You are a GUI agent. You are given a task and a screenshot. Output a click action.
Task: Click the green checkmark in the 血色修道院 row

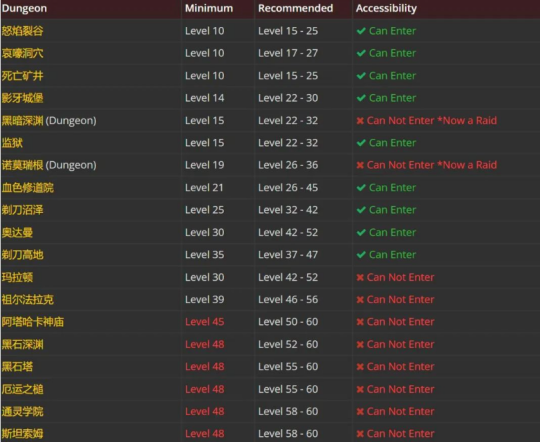[361, 188]
